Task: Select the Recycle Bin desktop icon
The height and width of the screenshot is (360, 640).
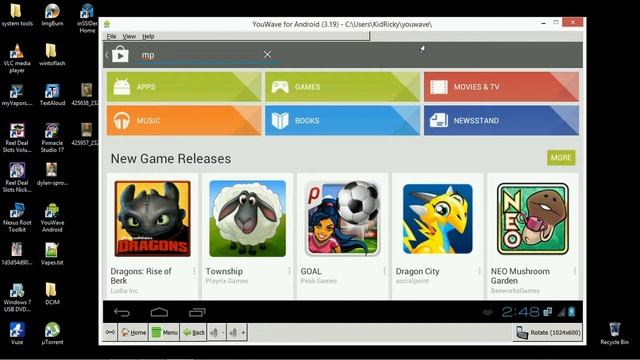Action: tap(614, 333)
